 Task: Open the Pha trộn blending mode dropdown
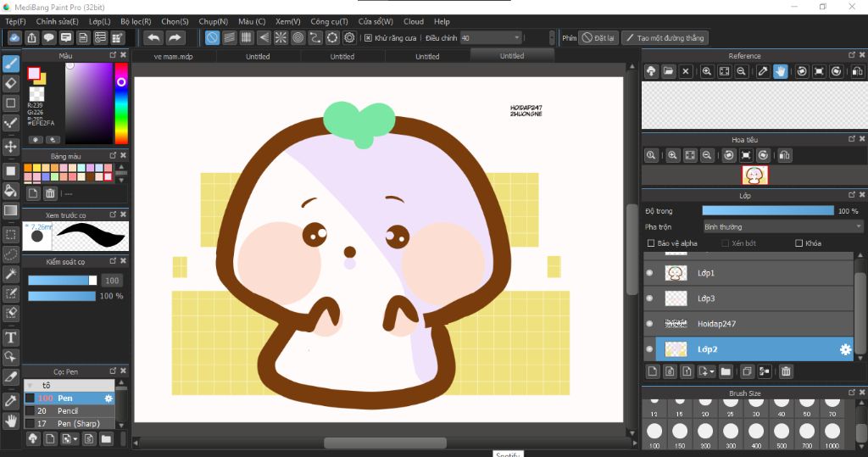pyautogui.click(x=782, y=226)
